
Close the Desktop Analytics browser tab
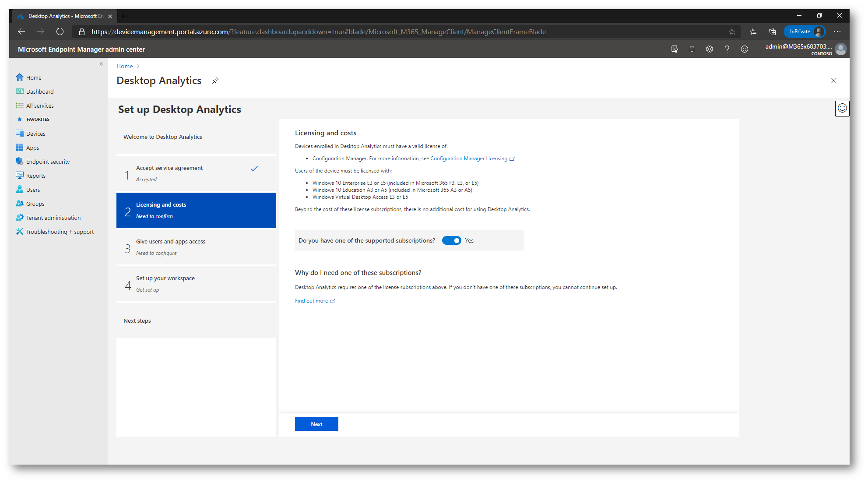[x=110, y=16]
